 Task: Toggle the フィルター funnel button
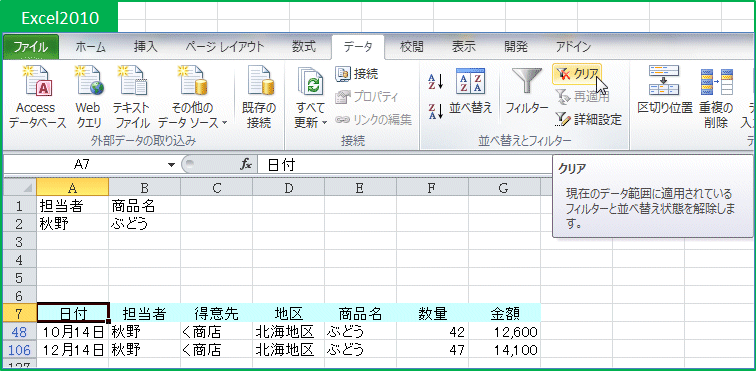coord(526,92)
